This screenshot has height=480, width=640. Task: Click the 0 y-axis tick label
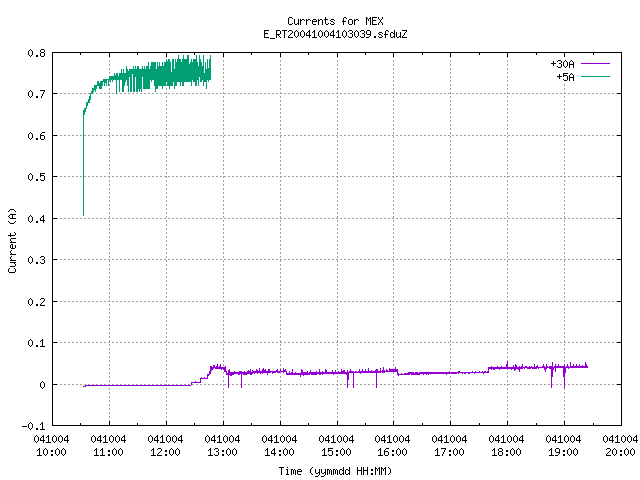point(42,385)
